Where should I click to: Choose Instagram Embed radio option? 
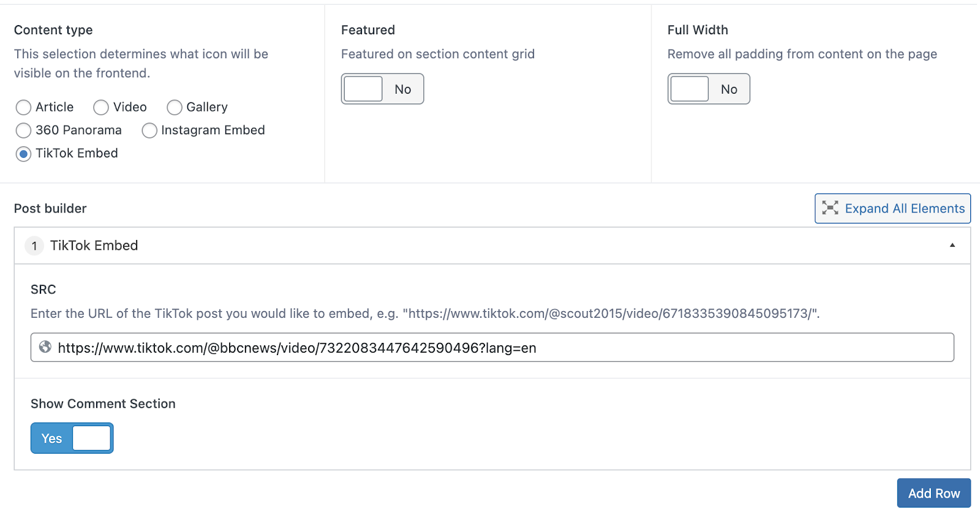(x=149, y=130)
